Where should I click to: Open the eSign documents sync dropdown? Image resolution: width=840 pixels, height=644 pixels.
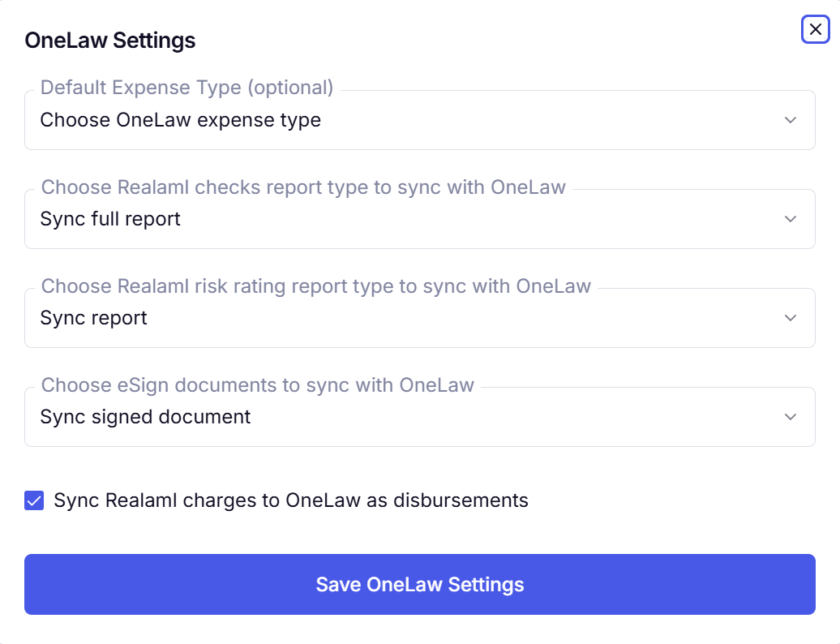419,417
